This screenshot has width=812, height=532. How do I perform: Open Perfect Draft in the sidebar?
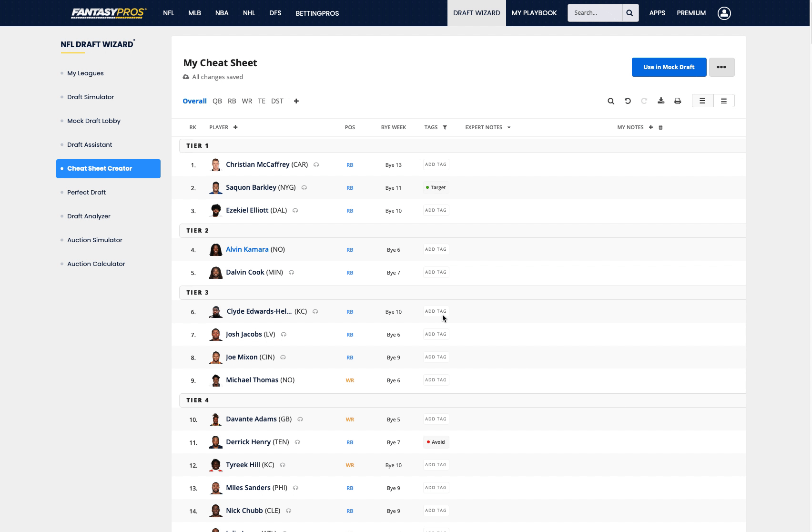tap(86, 193)
